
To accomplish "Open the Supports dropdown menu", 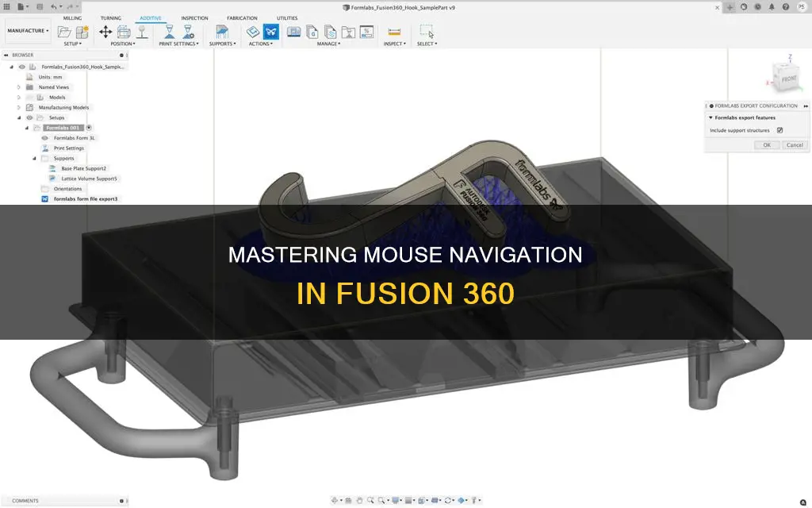I will 223,44.
